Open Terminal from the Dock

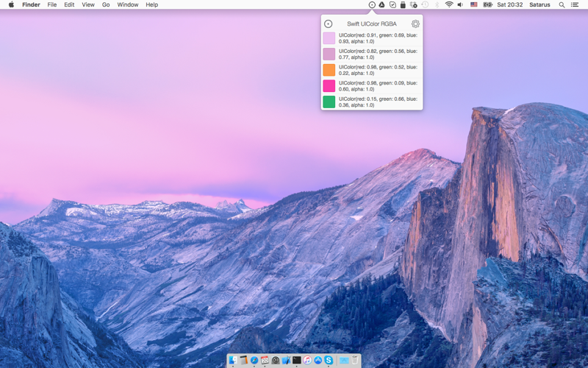coord(297,360)
